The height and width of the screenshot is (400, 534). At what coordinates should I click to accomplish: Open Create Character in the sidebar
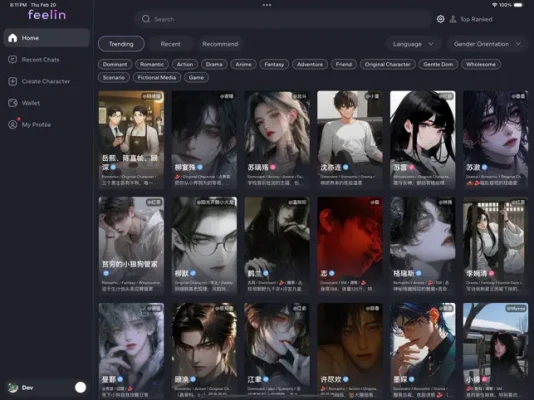pos(47,81)
